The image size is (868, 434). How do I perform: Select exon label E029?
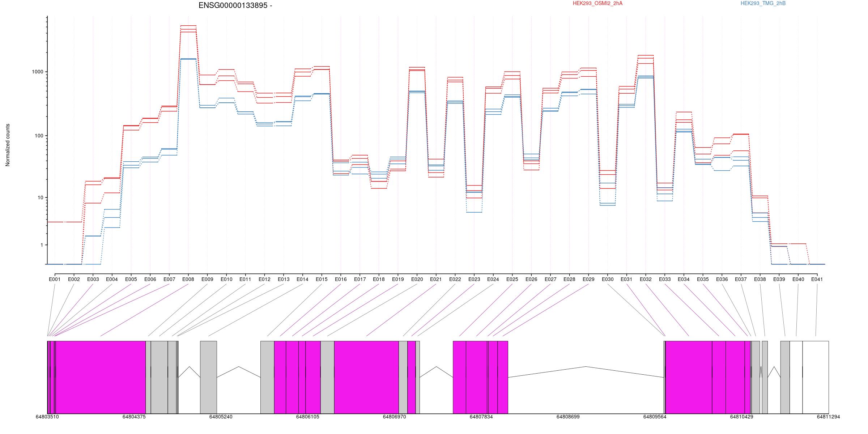(x=588, y=279)
